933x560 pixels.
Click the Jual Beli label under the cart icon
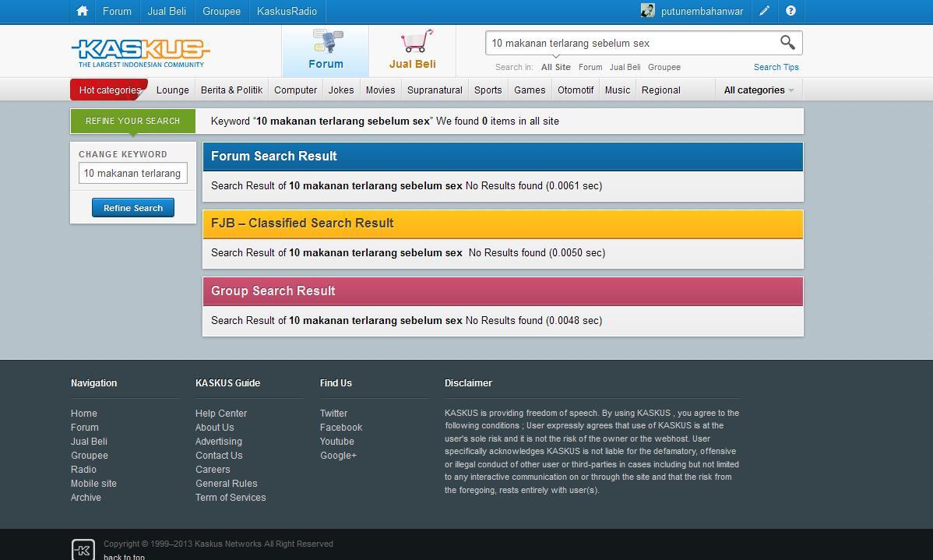click(412, 64)
